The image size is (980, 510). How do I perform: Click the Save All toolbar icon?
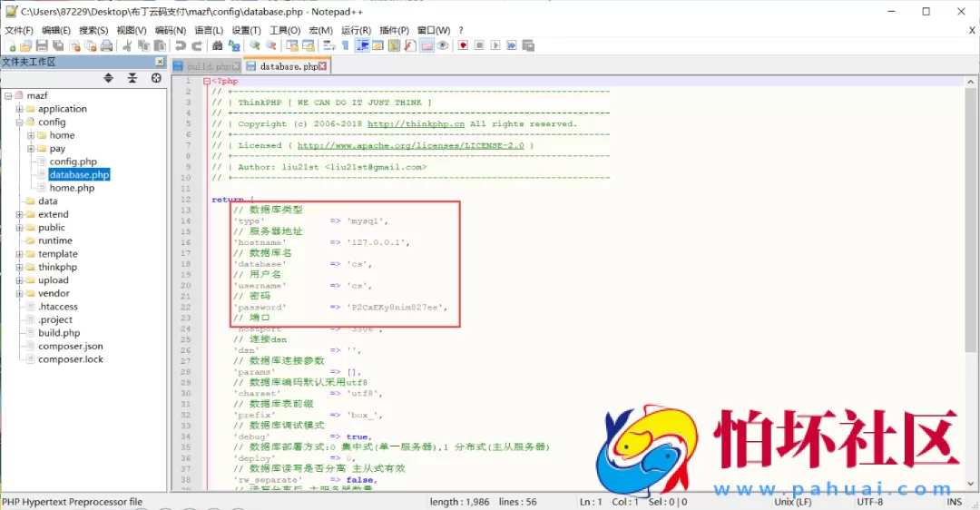pos(58,45)
